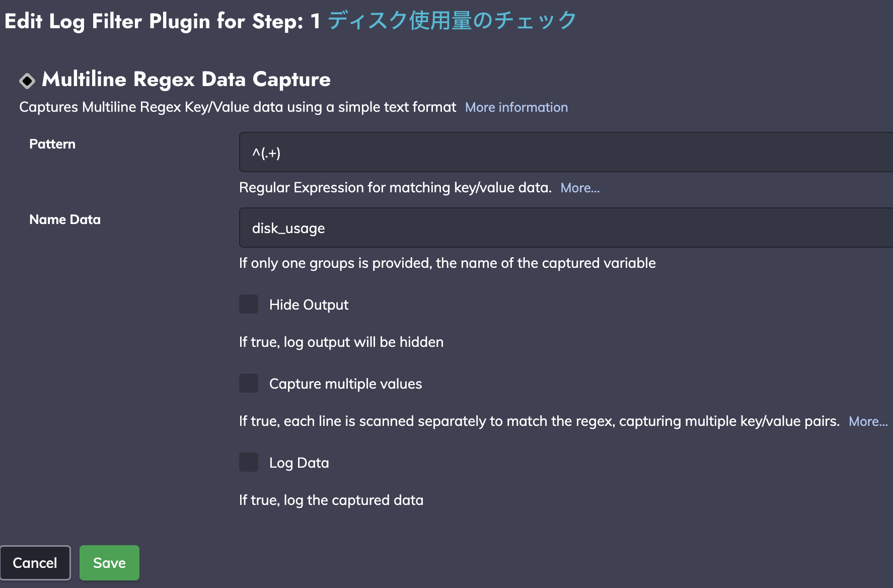Click into the Pattern input field
Screen dimensions: 893x588
pos(566,152)
